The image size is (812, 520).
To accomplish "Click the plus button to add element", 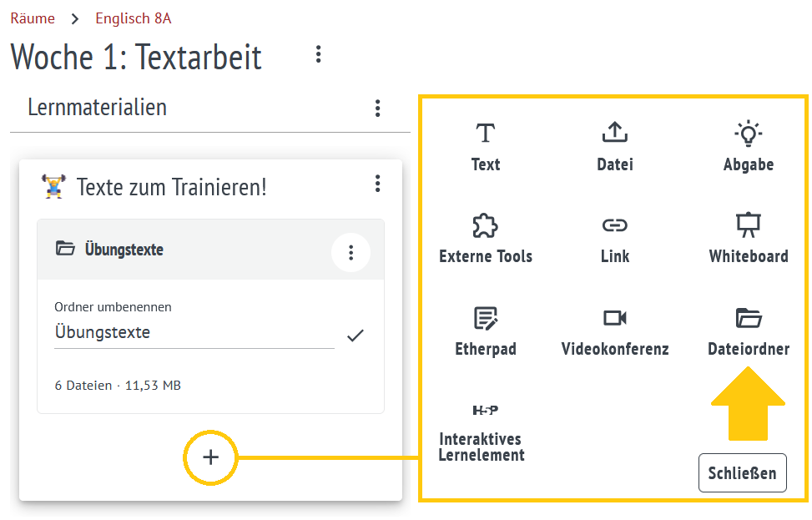I will coord(210,457).
